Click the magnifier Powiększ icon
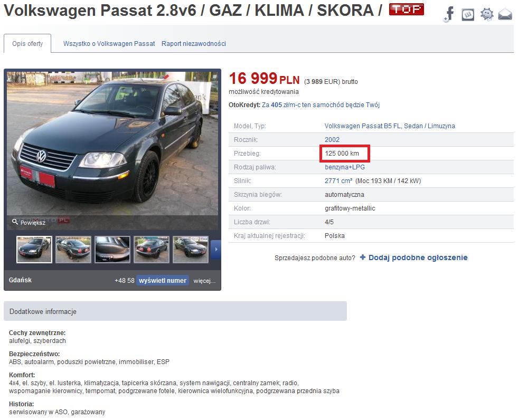The image size is (518, 420). 15,222
